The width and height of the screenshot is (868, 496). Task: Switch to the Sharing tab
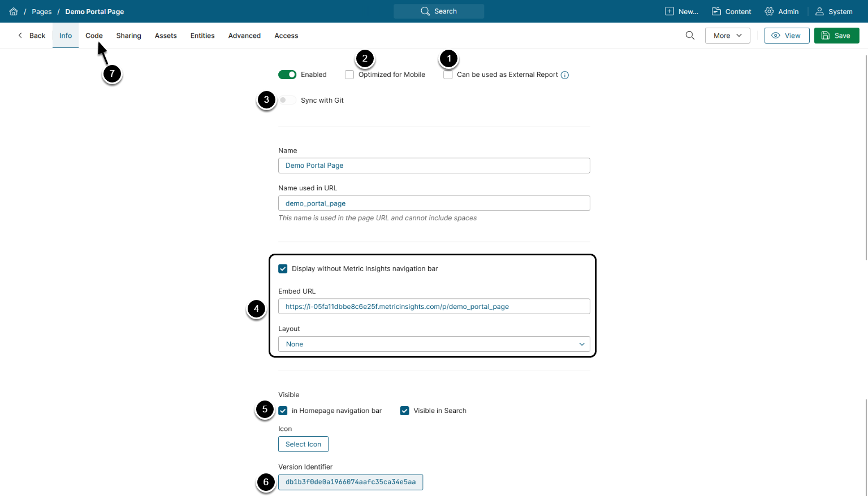pyautogui.click(x=128, y=36)
